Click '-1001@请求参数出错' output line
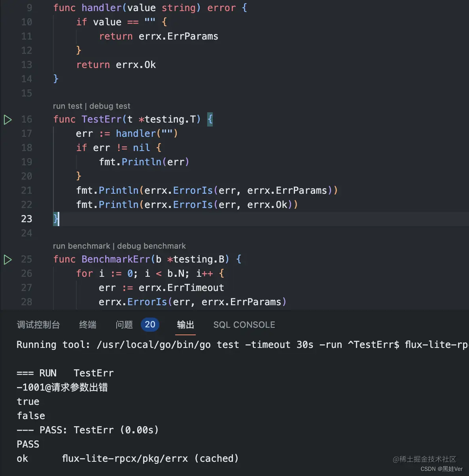The width and height of the screenshot is (469, 476). click(62, 387)
